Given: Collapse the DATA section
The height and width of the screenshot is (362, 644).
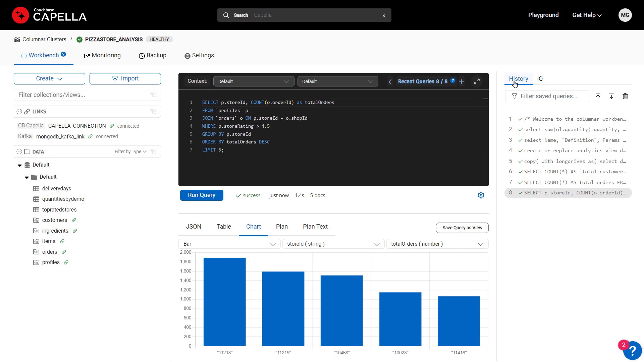Looking at the screenshot, I should [x=19, y=152].
